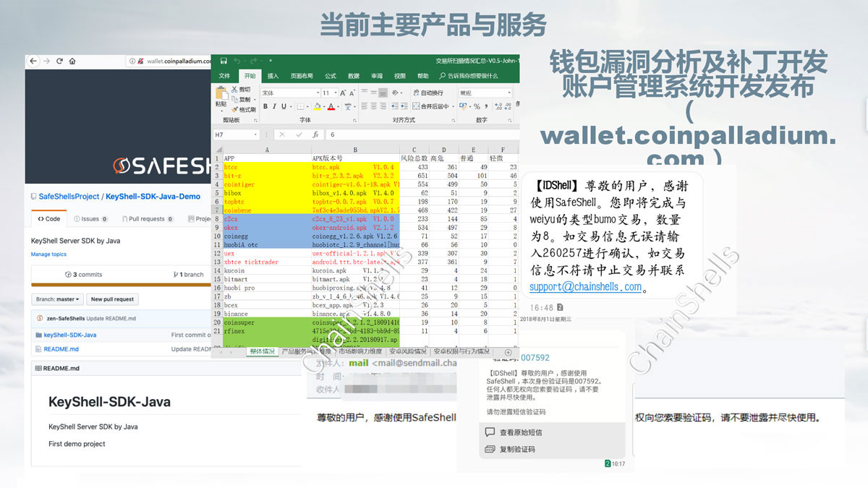868x488 pixels.
Task: Click the Excel redo arrow
Action: (254, 61)
